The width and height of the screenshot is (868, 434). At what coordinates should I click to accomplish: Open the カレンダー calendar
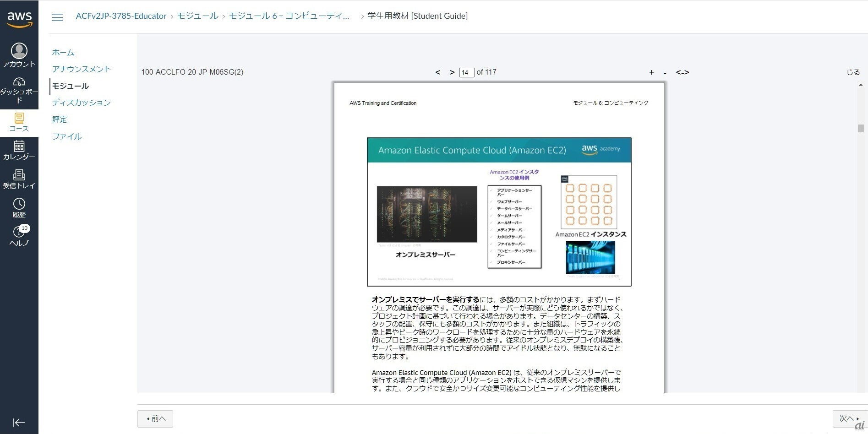[x=19, y=150]
